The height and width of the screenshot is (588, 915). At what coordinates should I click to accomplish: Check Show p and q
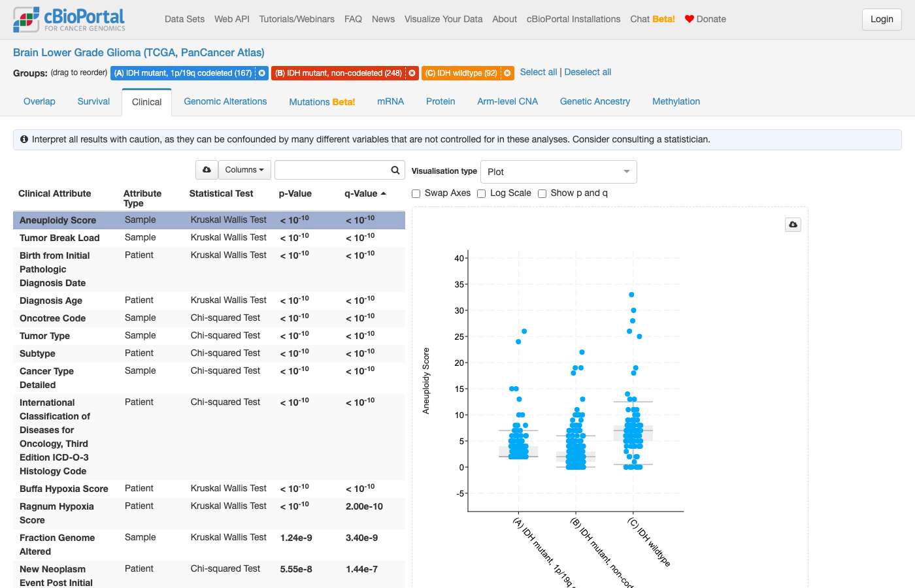[542, 193]
